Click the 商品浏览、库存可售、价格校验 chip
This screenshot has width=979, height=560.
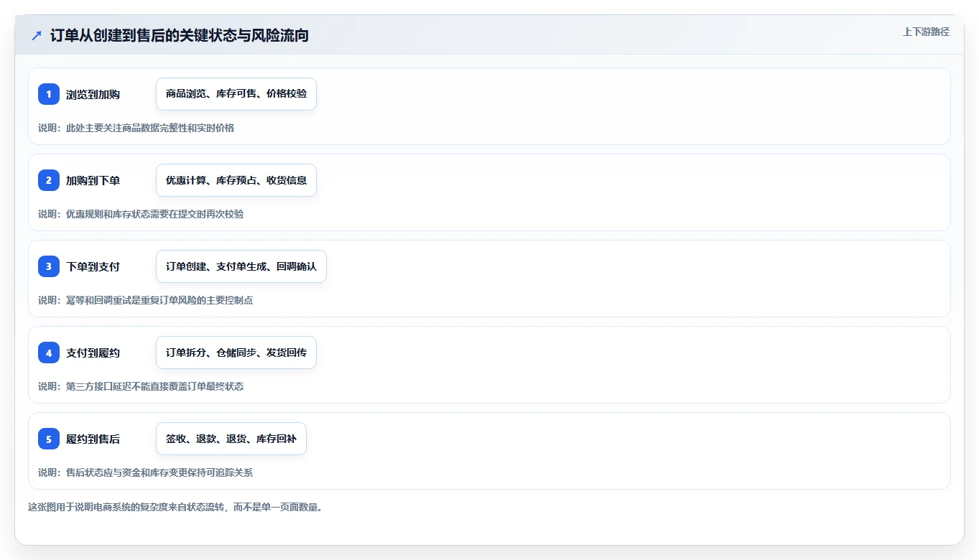(236, 94)
